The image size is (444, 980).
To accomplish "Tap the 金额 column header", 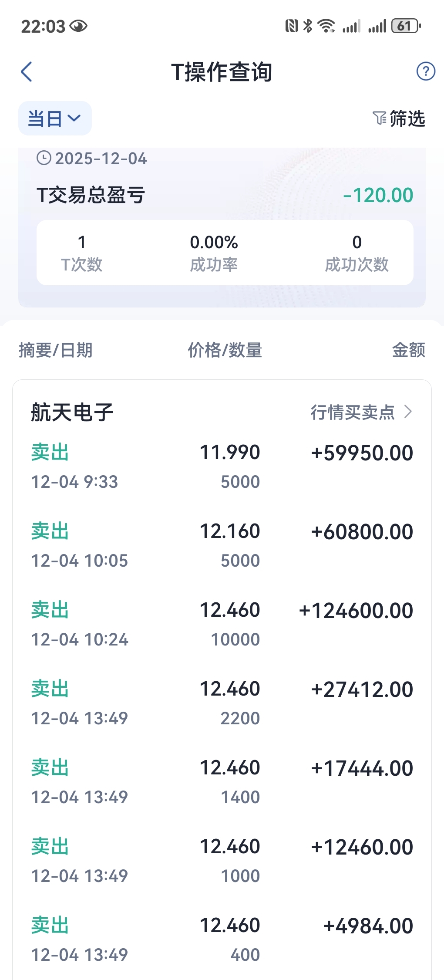I will pyautogui.click(x=408, y=350).
